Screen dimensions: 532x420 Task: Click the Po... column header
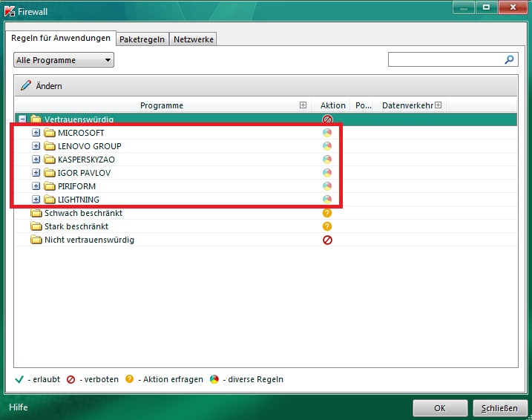[x=364, y=105]
